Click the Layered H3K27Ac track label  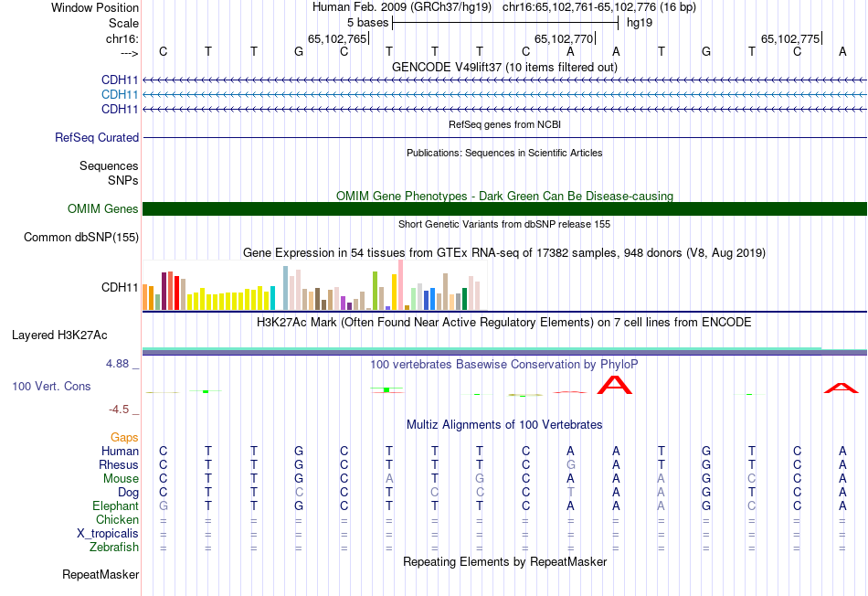pyautogui.click(x=59, y=335)
